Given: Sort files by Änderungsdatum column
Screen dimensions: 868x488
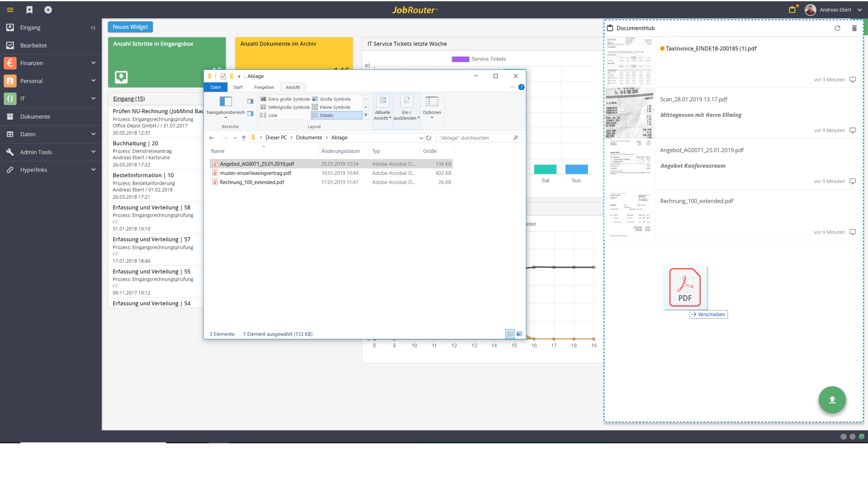Looking at the screenshot, I should point(340,151).
